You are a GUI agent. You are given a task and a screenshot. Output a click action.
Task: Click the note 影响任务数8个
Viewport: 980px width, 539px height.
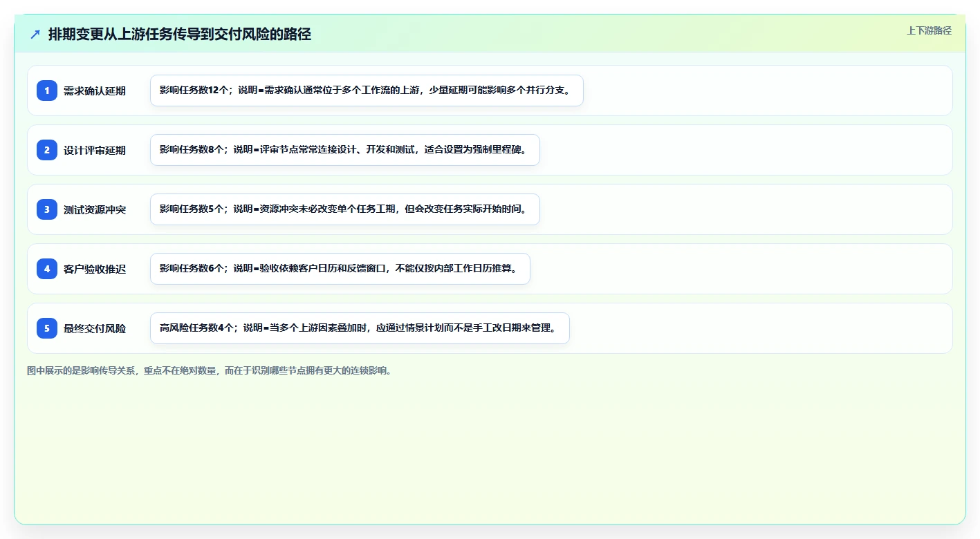pyautogui.click(x=345, y=150)
